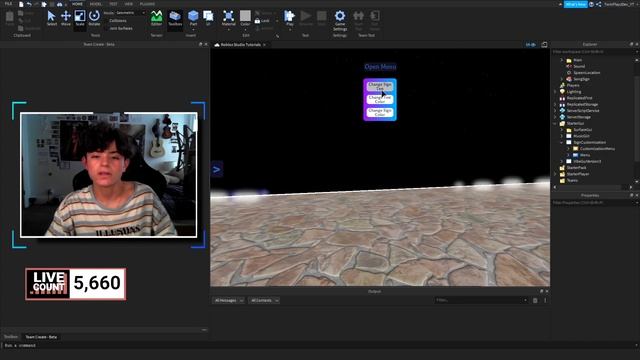640x360 pixels.
Task: Open the All Contexts dropdown in Output
Action: [x=264, y=300]
